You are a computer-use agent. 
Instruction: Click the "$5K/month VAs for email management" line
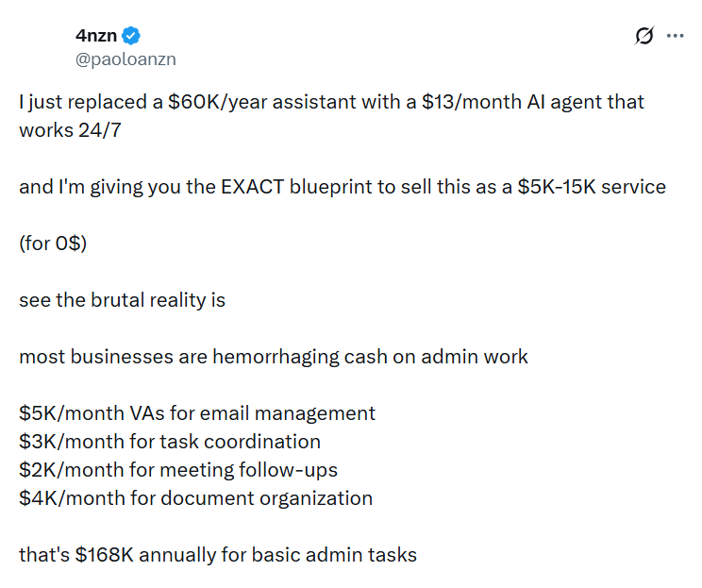[196, 413]
